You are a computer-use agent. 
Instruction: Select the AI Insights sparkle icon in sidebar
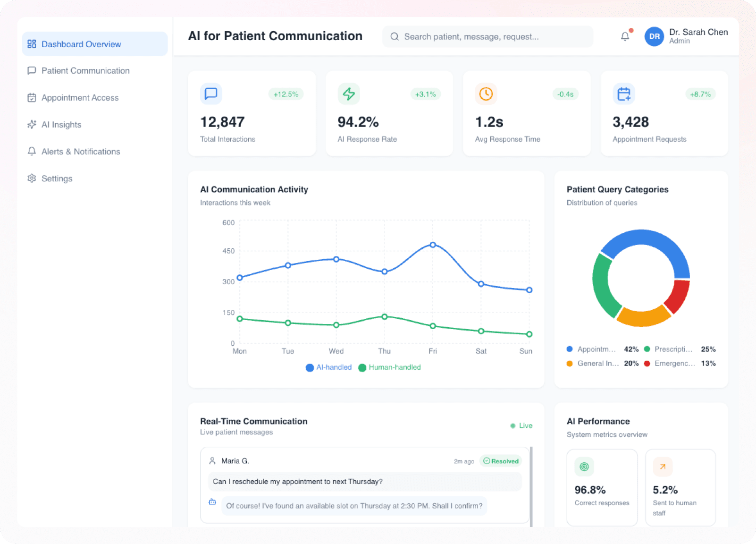click(31, 124)
